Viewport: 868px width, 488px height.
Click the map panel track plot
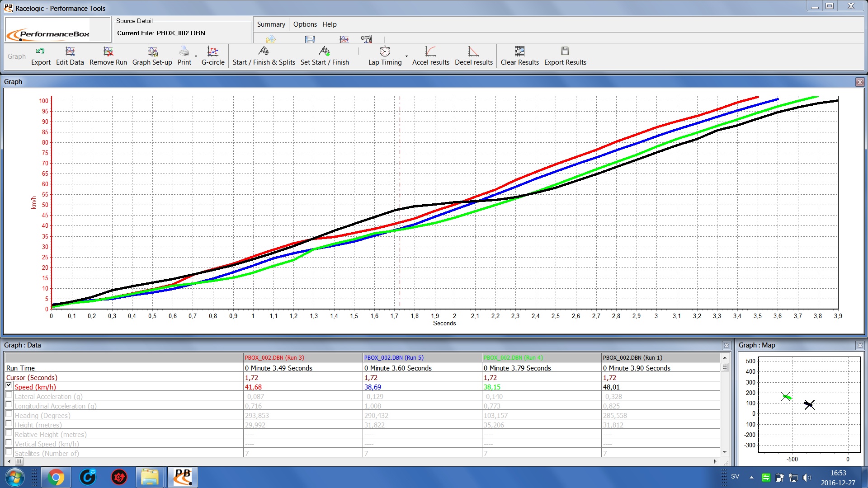pos(809,404)
